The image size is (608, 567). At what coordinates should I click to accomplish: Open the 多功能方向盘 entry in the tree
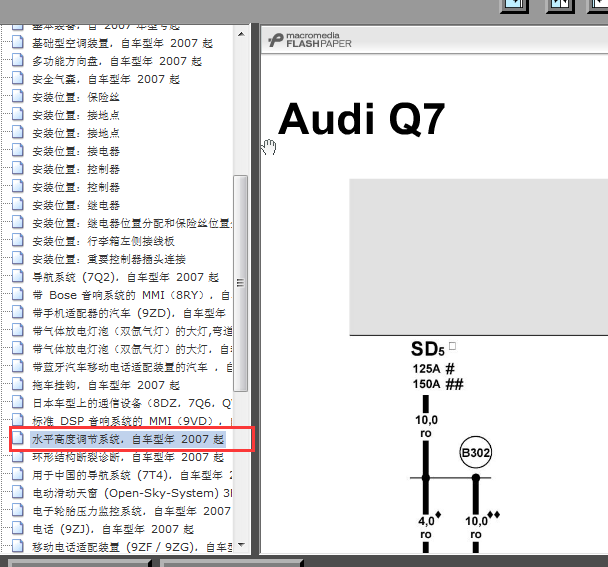tap(117, 61)
